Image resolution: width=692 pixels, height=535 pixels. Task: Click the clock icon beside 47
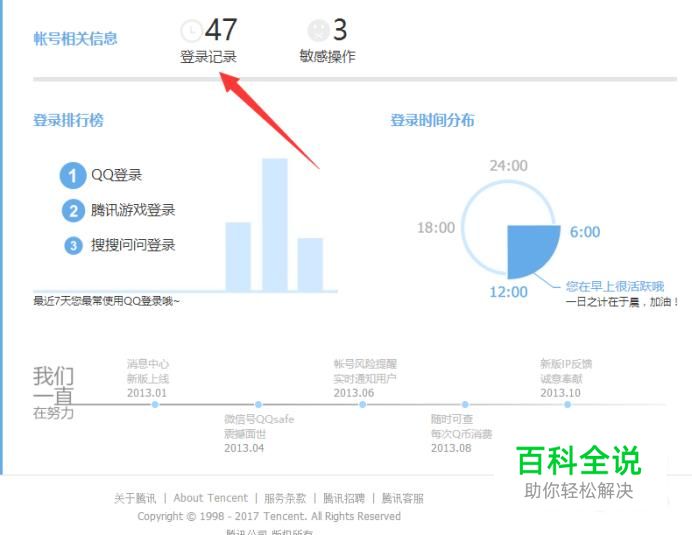(191, 30)
